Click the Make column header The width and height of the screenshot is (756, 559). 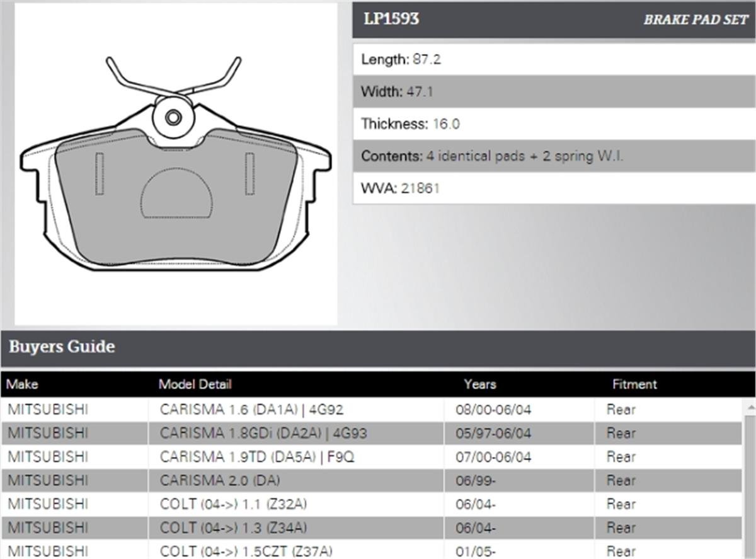[23, 384]
